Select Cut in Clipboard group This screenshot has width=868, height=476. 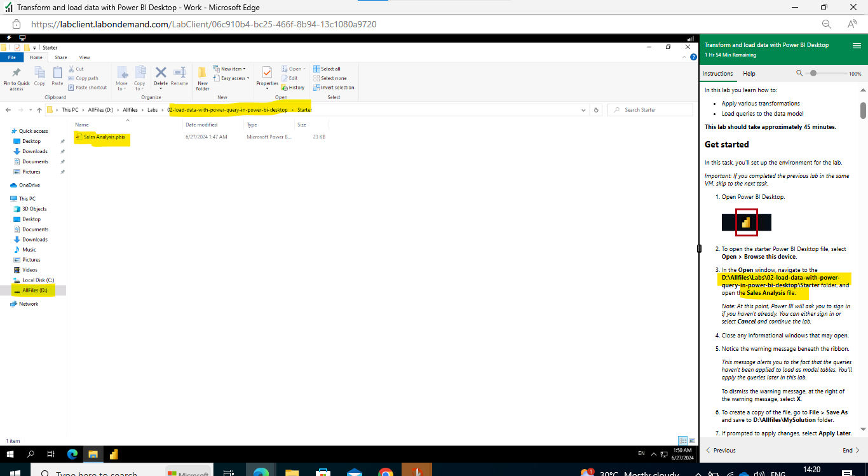76,69
